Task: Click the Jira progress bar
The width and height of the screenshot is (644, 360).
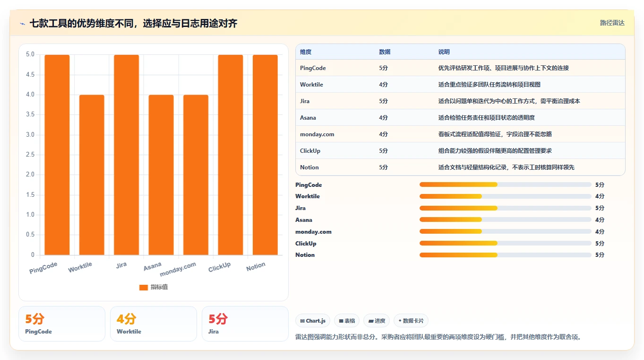Action: click(x=506, y=208)
